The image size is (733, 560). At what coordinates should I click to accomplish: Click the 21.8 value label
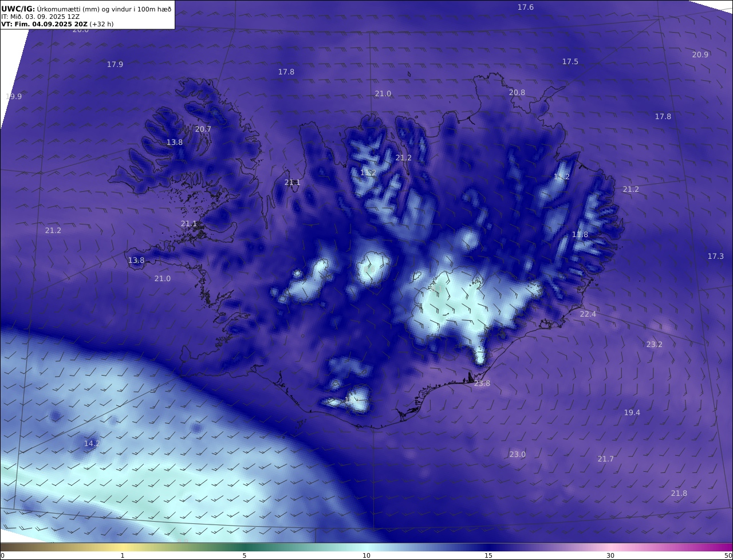(679, 493)
